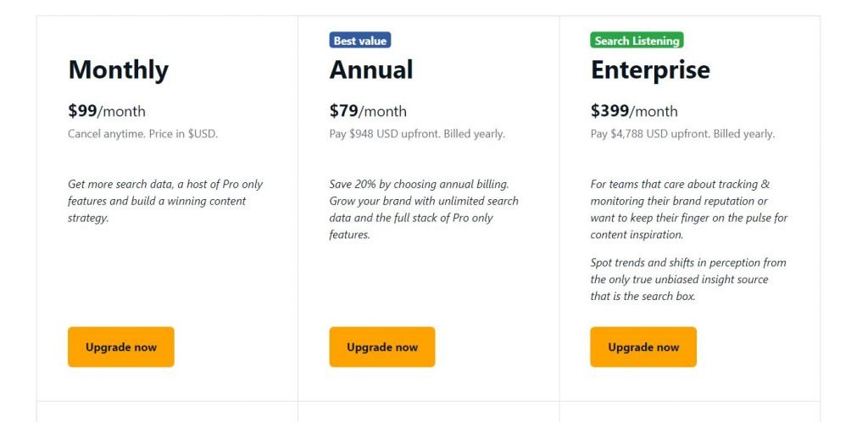This screenshot has height=422, width=868.
Task: Click the $399/month price
Action: (634, 111)
